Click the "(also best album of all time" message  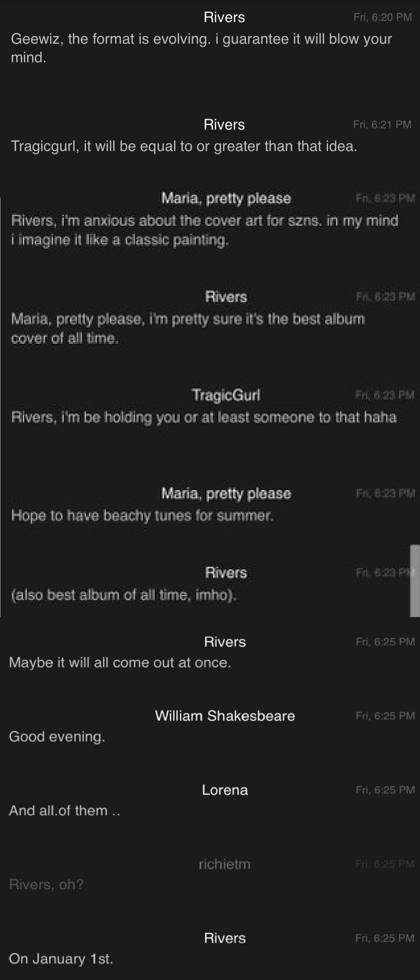(x=124, y=595)
